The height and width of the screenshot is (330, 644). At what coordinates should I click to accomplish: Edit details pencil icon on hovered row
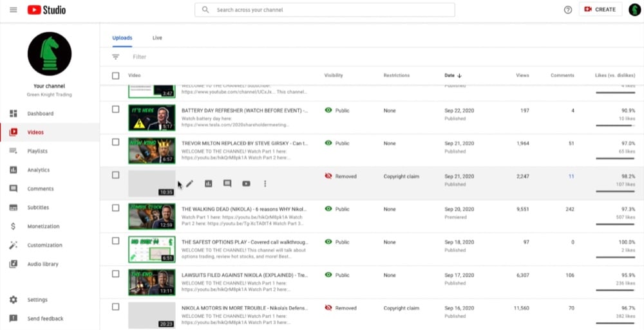click(x=189, y=183)
